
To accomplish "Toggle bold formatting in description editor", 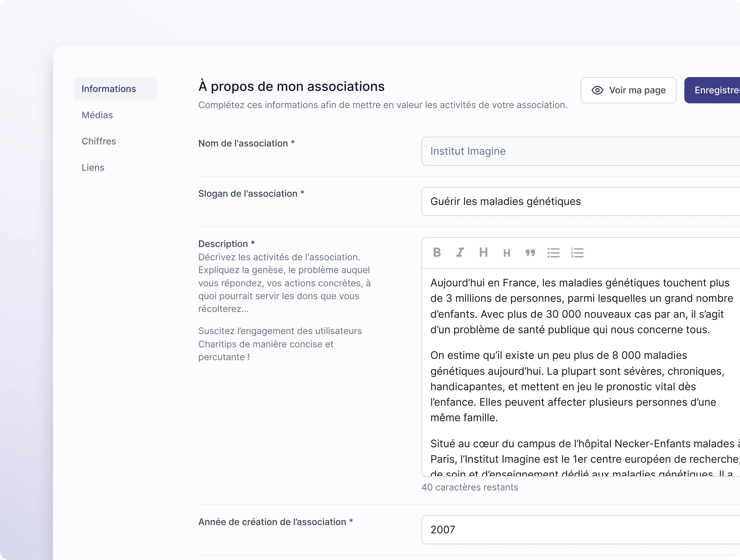I will click(x=437, y=253).
